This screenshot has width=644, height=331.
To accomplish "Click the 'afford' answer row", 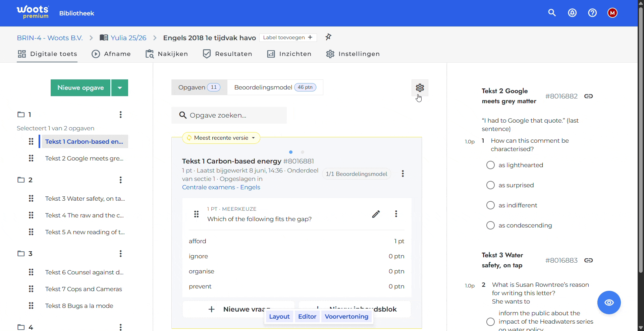I will (x=297, y=241).
